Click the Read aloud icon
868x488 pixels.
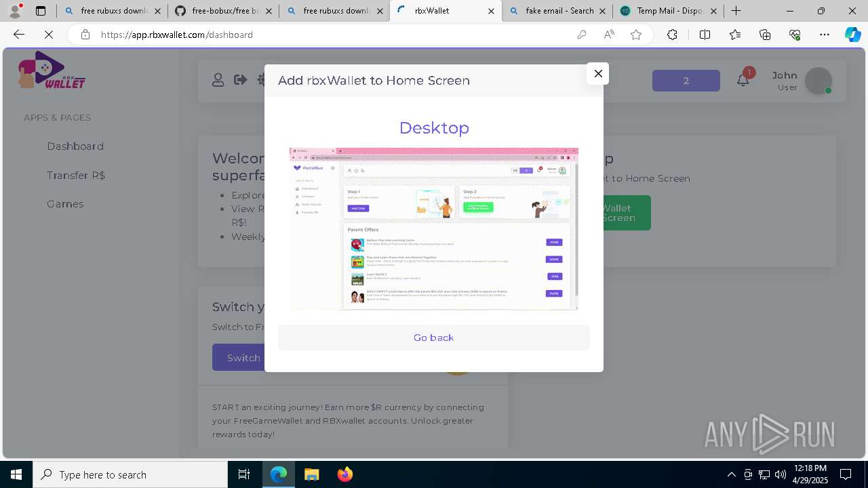coord(609,35)
